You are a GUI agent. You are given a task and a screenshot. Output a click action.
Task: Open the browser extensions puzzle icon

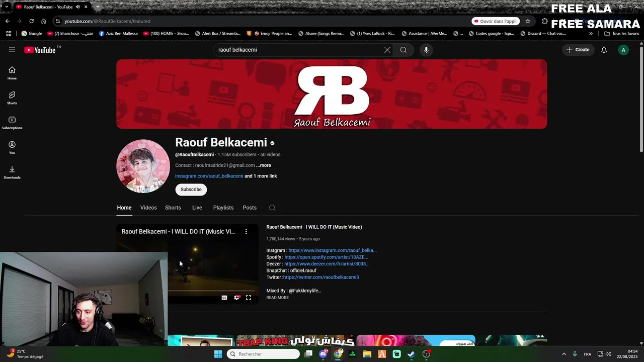tap(545, 21)
